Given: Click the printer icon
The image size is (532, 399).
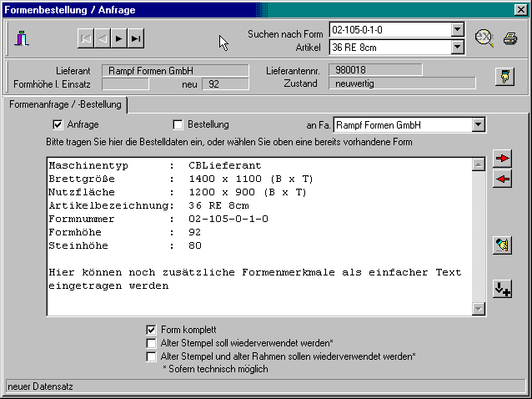Looking at the screenshot, I should click(510, 38).
